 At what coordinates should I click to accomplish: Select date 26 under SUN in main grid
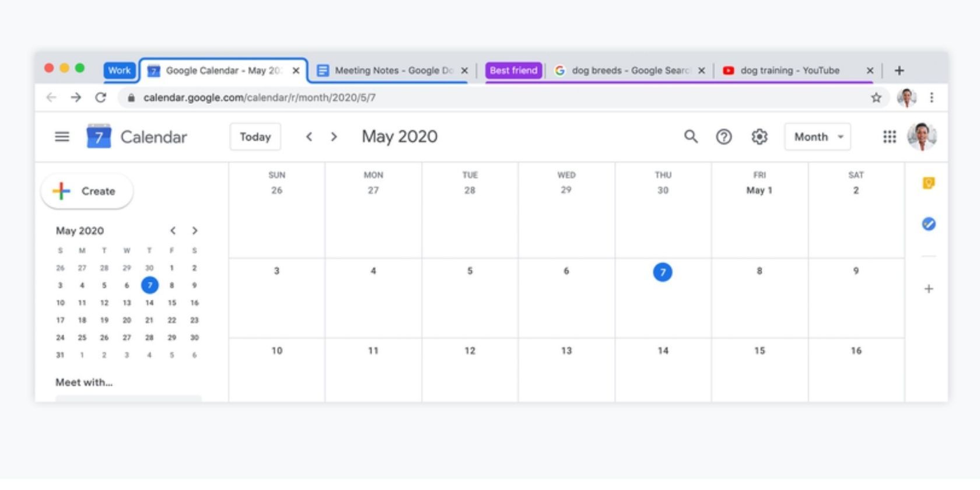point(276,190)
